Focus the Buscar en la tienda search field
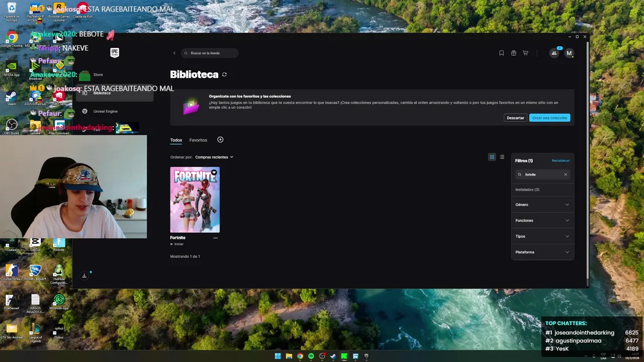644x362 pixels. pyautogui.click(x=210, y=53)
